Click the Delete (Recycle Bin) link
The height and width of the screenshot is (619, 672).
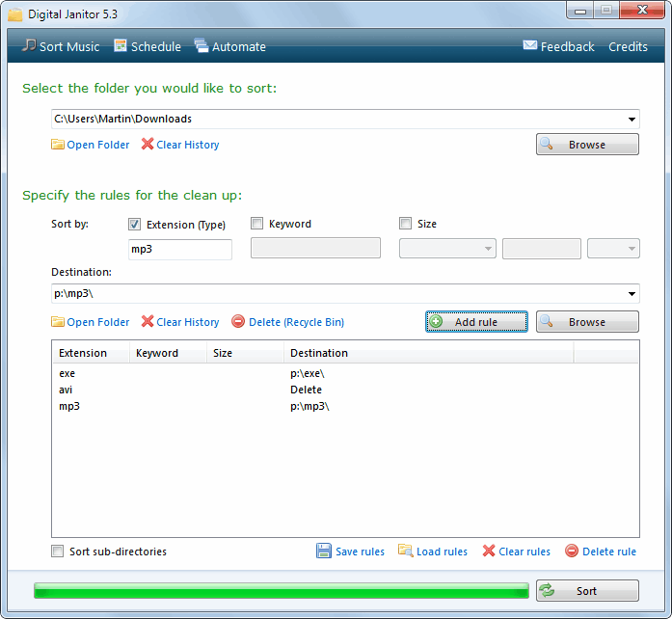click(297, 322)
